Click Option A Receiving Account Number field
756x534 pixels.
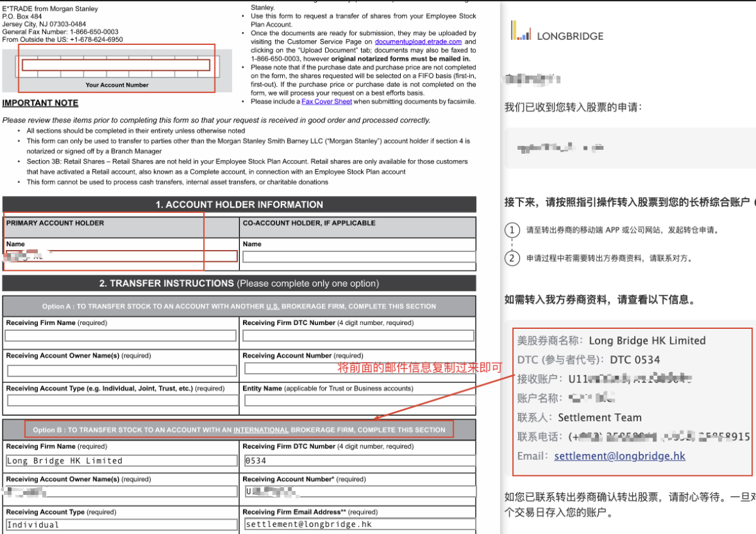click(360, 369)
